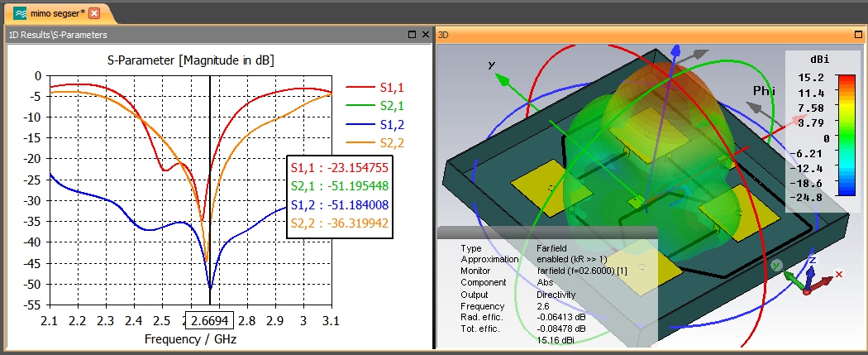Click the Phi angle label in 3D view
868x355 pixels.
tap(763, 90)
